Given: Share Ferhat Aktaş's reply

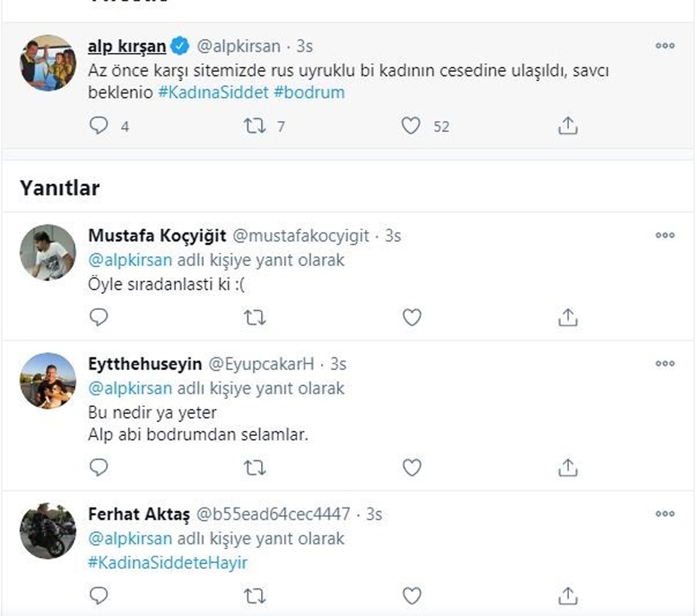Looking at the screenshot, I should 567,596.
